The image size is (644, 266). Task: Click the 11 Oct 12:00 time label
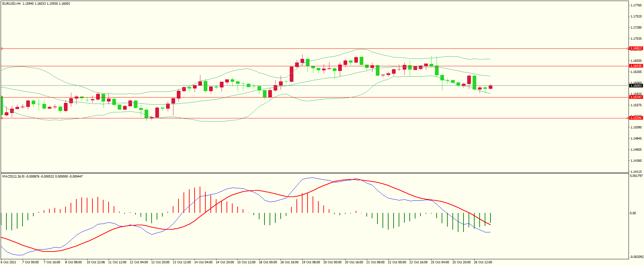pos(117,262)
